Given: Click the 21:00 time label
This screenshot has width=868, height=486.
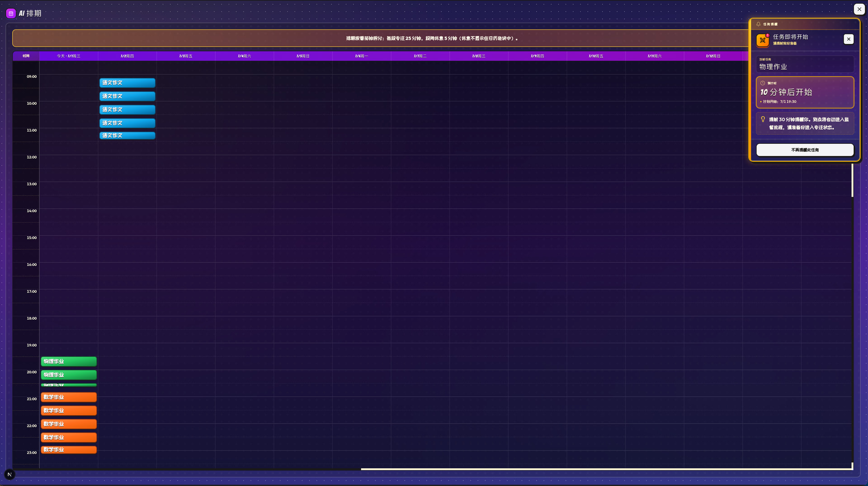Looking at the screenshot, I should pyautogui.click(x=32, y=399).
